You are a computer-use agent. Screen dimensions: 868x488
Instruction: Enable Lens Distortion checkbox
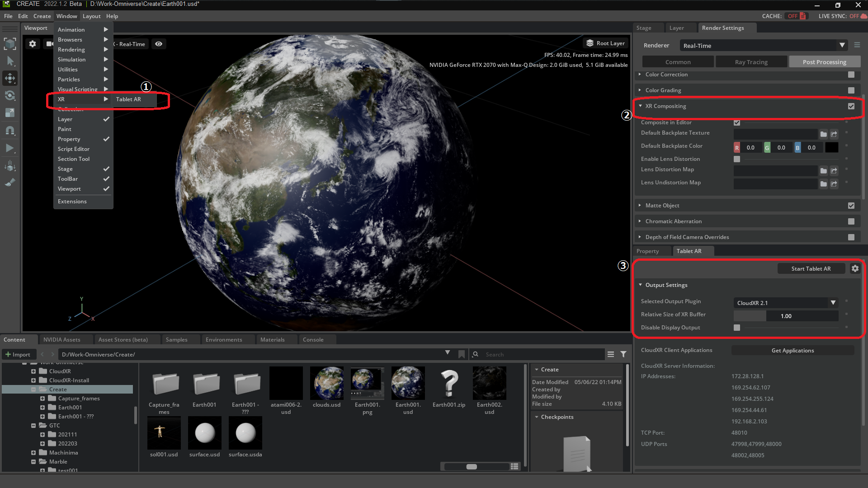737,159
